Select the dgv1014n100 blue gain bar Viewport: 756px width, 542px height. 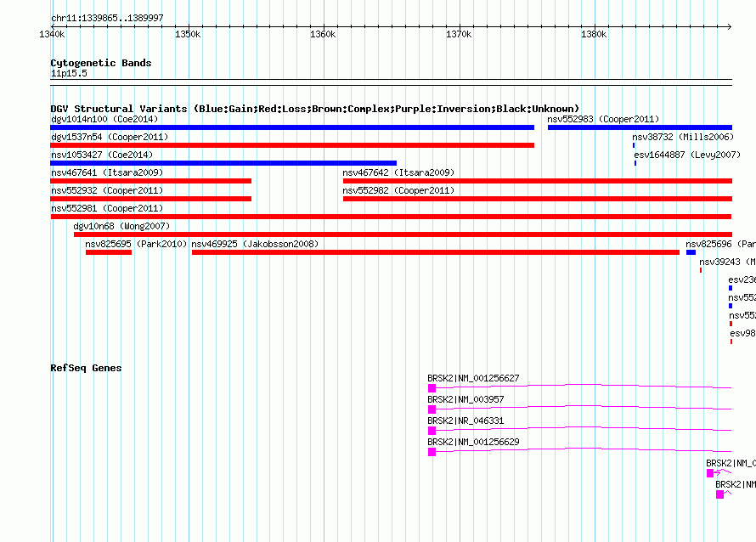click(292, 127)
